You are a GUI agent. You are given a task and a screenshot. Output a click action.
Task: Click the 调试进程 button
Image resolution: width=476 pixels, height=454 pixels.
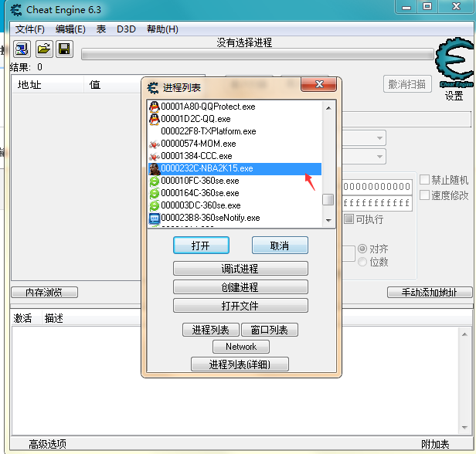click(x=240, y=269)
